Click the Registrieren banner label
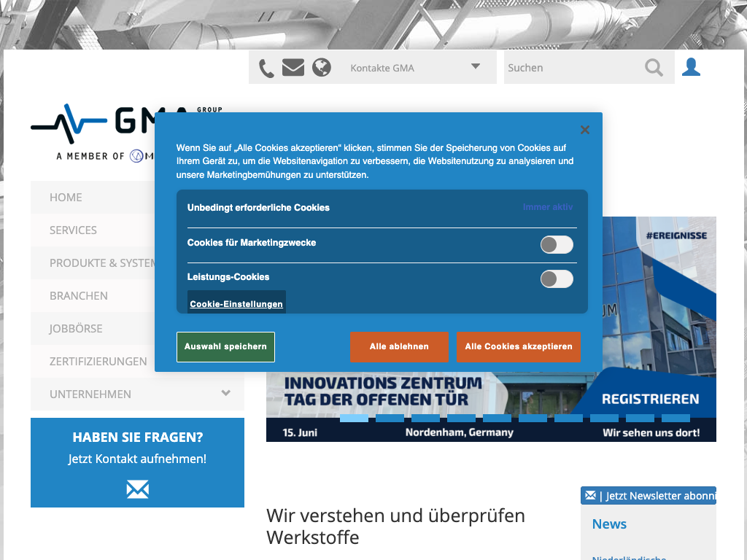 click(x=650, y=399)
